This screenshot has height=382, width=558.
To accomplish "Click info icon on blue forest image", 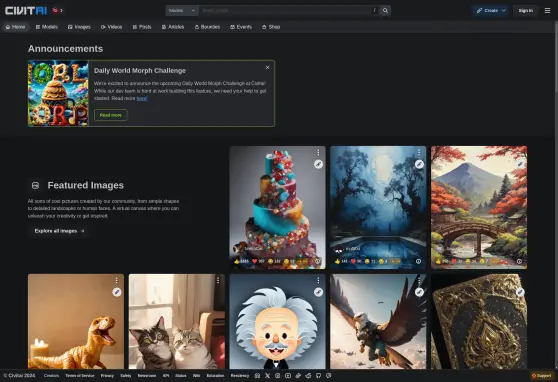I will (x=418, y=261).
